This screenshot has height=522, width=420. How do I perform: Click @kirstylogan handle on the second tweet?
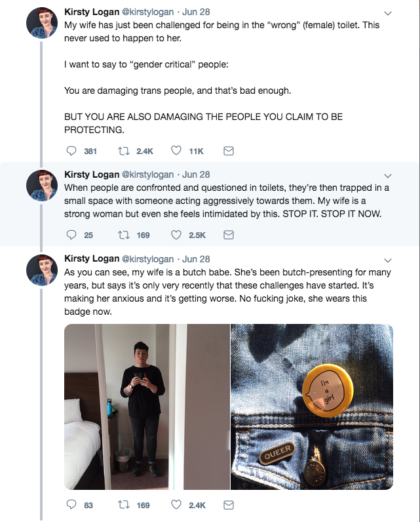point(148,174)
